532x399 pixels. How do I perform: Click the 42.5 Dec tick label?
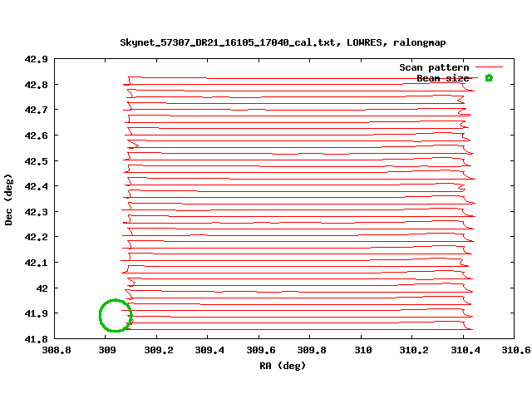[x=36, y=161]
